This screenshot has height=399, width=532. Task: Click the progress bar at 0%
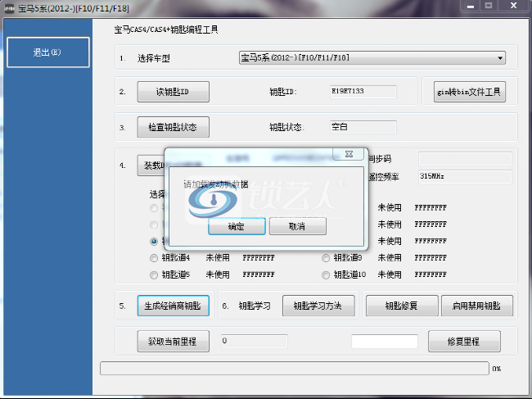pos(295,369)
